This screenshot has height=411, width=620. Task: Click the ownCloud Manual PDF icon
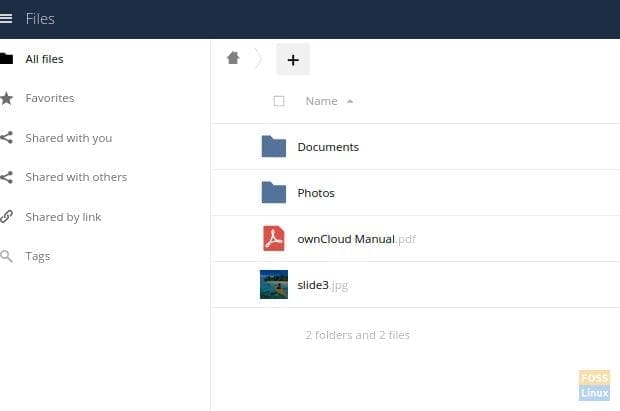pos(274,238)
